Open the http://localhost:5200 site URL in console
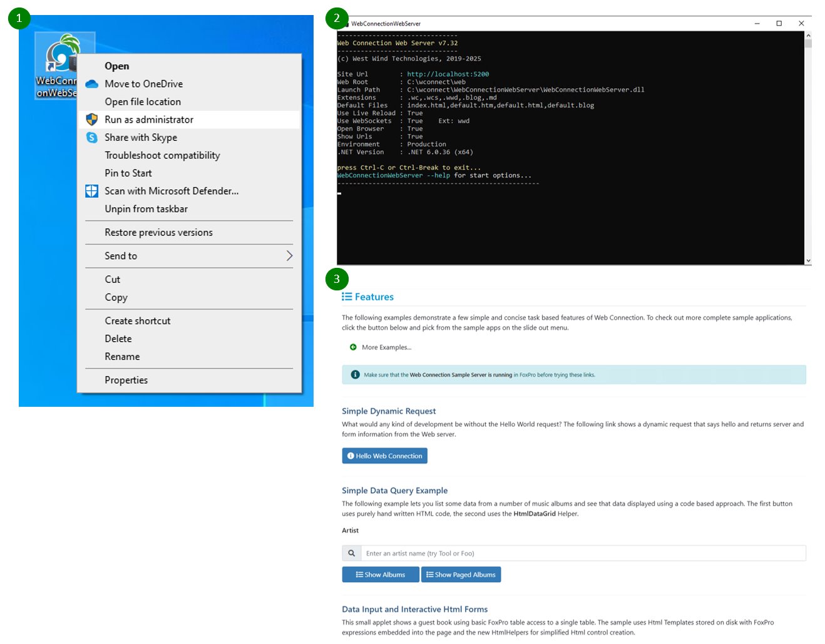 pos(448,74)
